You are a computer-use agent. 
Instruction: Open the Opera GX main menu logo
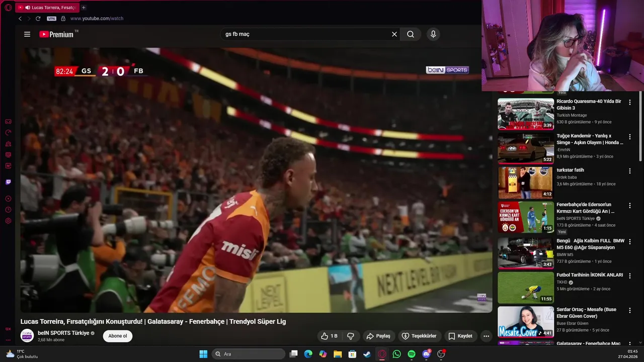click(8, 8)
